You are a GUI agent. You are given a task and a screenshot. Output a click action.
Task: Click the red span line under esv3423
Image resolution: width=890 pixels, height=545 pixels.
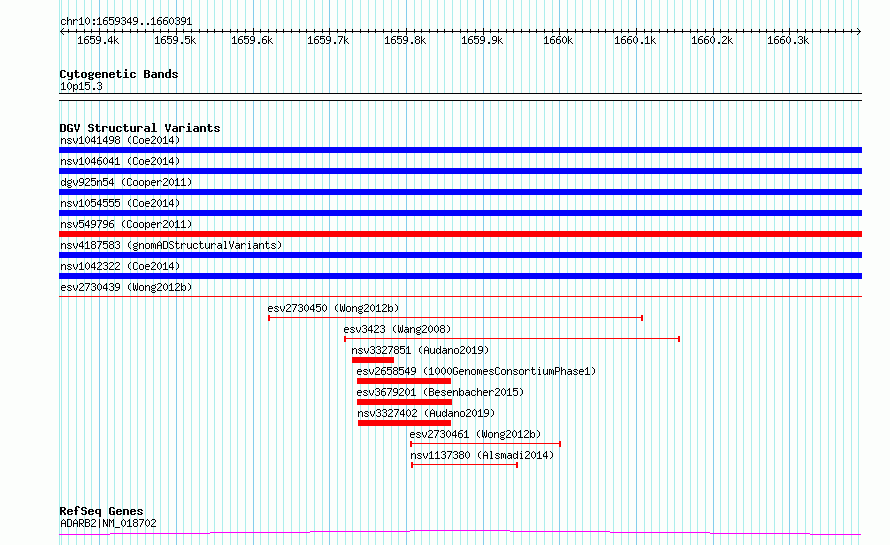tap(512, 339)
